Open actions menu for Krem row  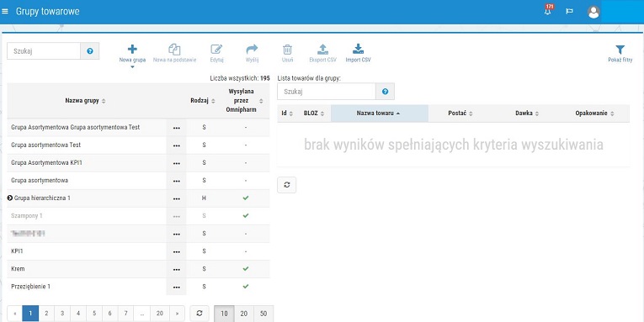click(177, 269)
